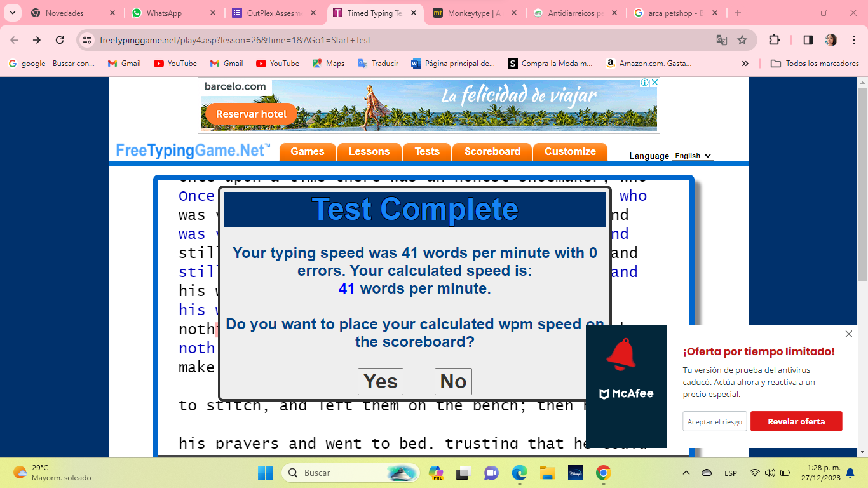Click the OneDrive cloud tray icon
The image size is (868, 488).
click(707, 473)
